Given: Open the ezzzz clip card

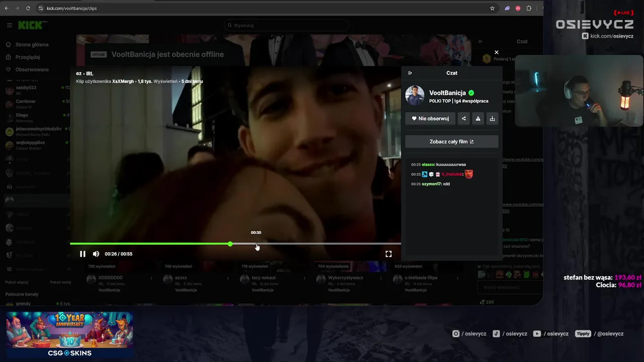Looking at the screenshot, I should point(181,278).
